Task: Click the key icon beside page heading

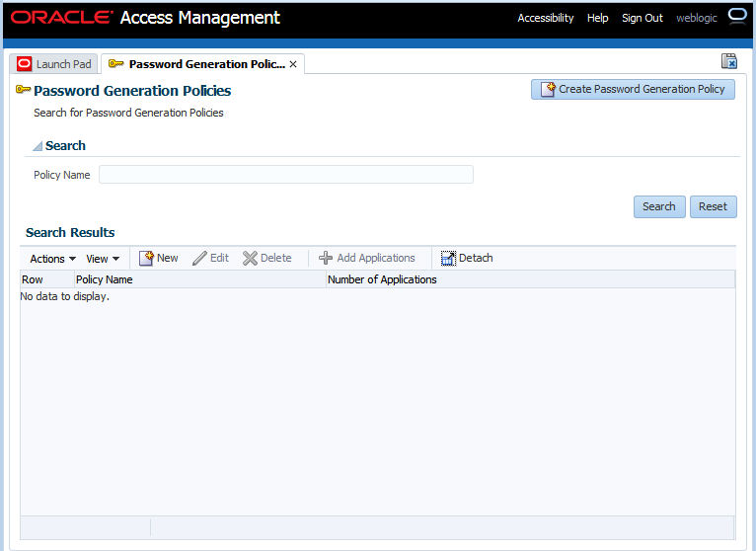Action: [x=23, y=89]
